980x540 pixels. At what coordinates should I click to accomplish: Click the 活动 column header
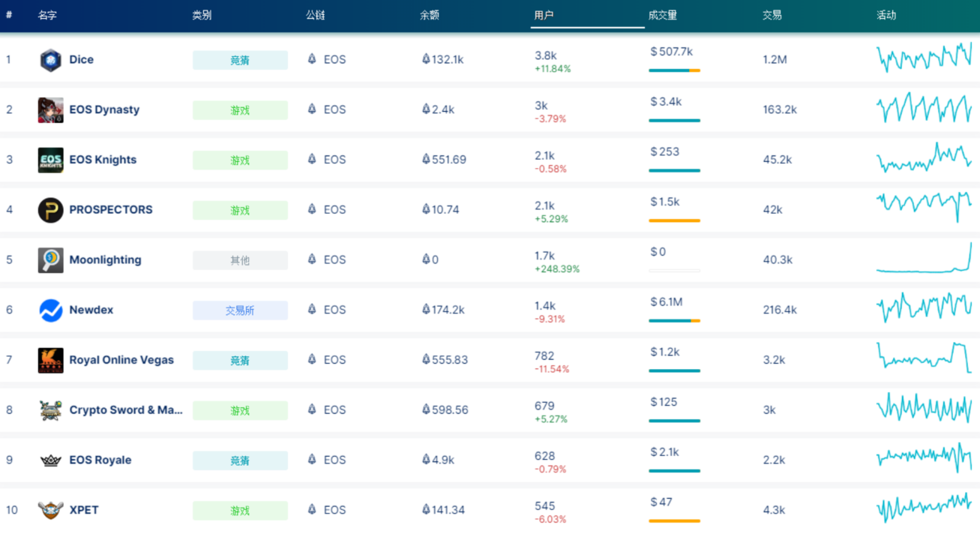click(886, 15)
